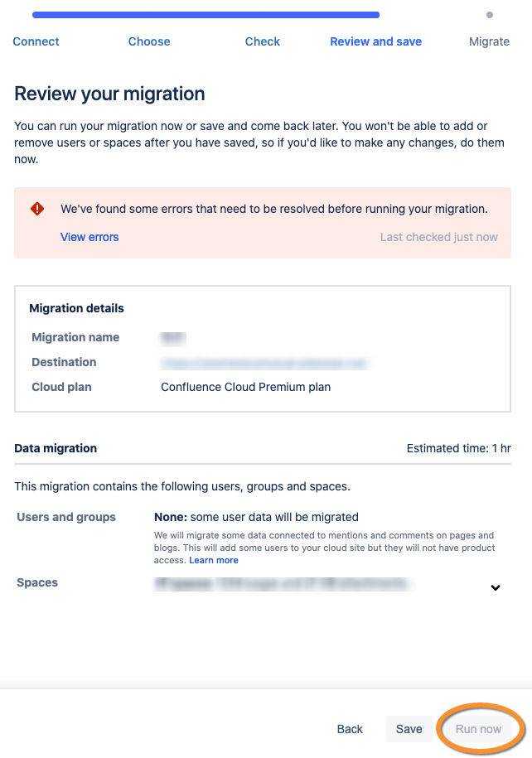Expand the Spaces chevron arrow

coord(496,588)
